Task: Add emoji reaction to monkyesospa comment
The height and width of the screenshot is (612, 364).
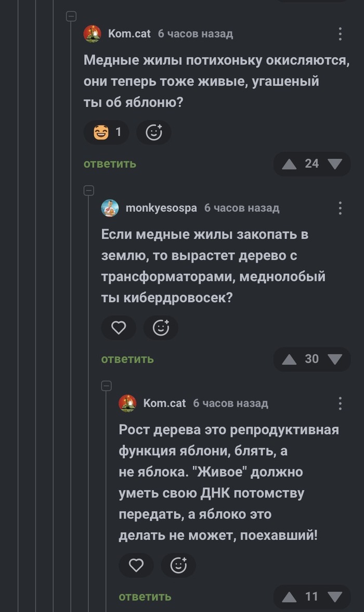Action: point(161,328)
